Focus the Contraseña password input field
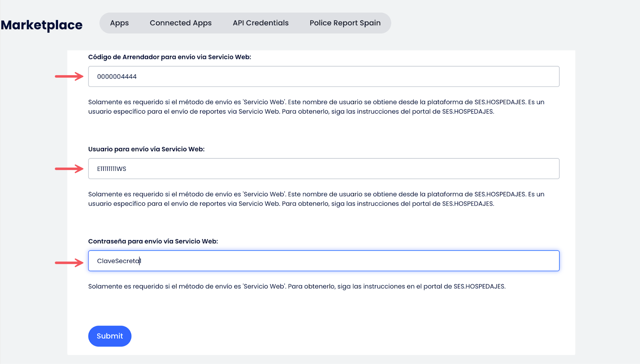 323,261
